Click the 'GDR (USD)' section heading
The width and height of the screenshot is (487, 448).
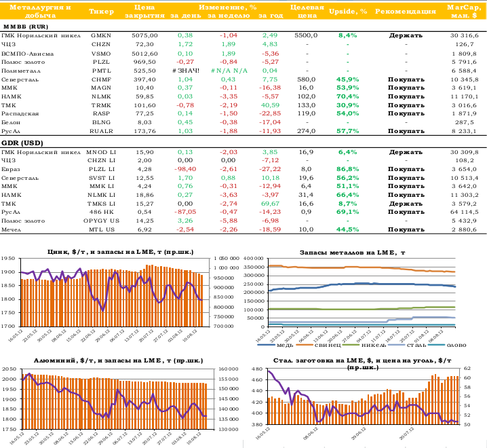(22, 143)
